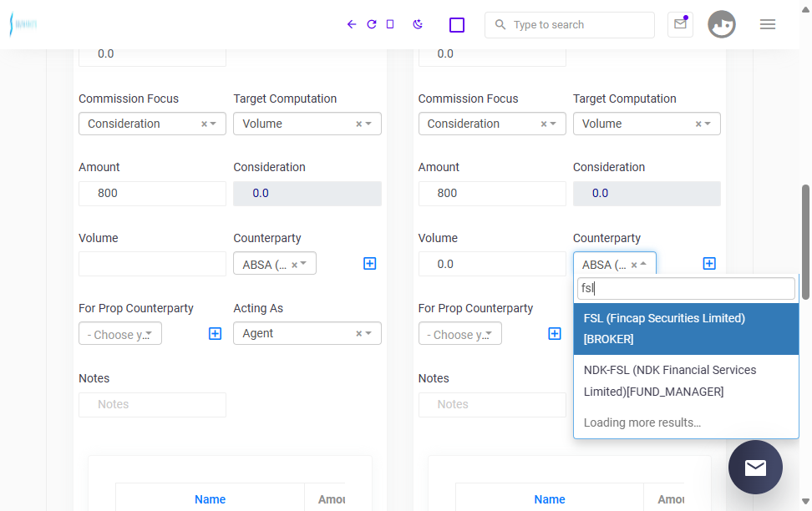Click right Consideration readonly field
The width and height of the screenshot is (812, 511).
[x=647, y=193]
